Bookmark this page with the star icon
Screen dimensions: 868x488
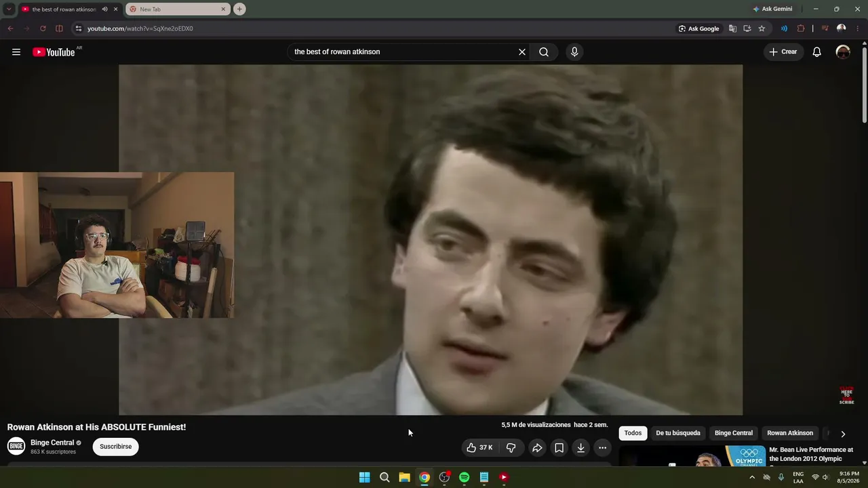[762, 28]
